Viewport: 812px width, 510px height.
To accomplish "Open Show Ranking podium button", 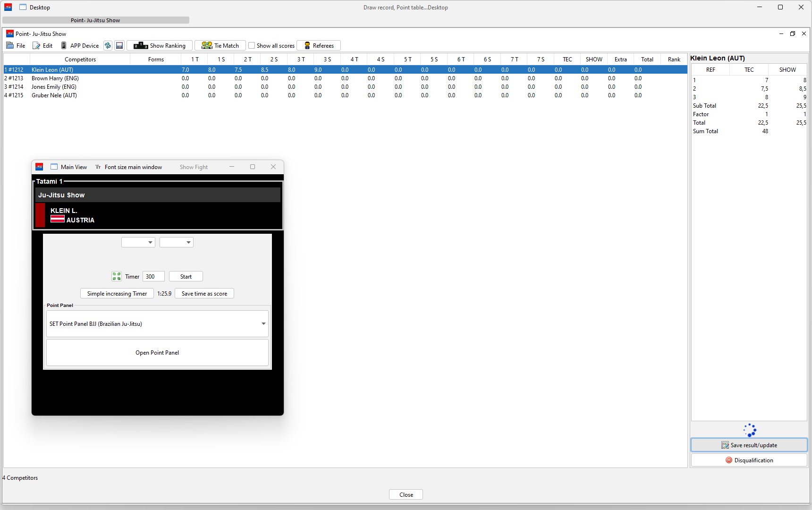I will pos(160,46).
